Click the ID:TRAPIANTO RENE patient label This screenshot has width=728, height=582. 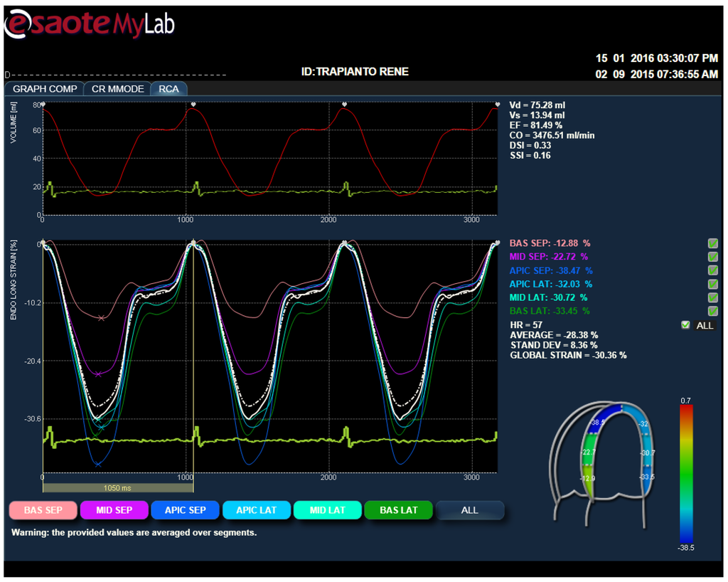click(355, 72)
